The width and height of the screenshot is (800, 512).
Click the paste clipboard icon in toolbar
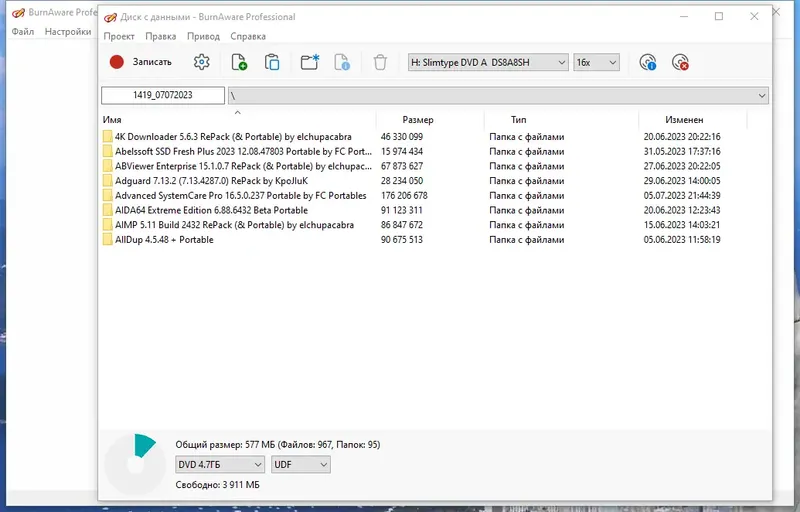click(x=272, y=62)
